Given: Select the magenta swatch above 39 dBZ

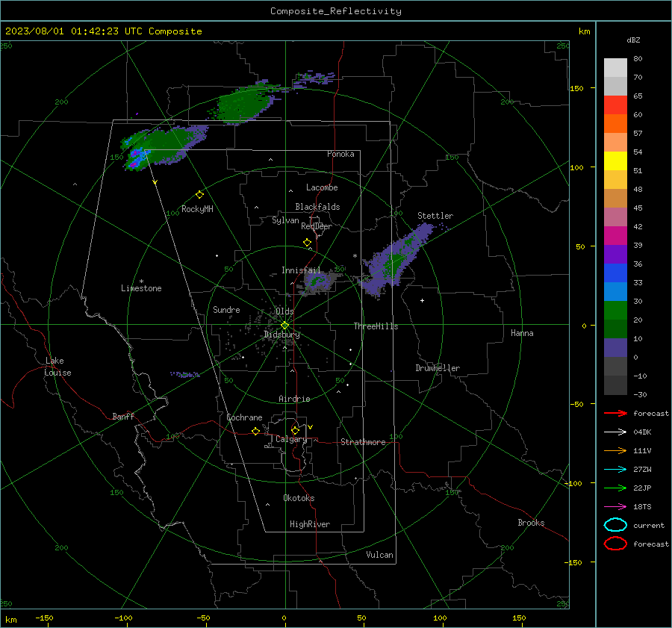Looking at the screenshot, I should coord(615,236).
